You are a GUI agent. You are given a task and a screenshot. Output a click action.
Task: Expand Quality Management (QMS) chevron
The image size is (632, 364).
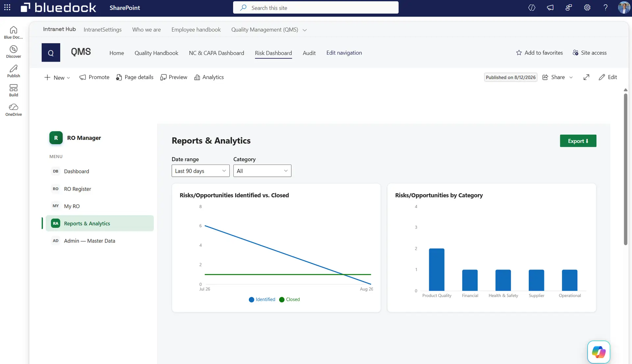304,30
